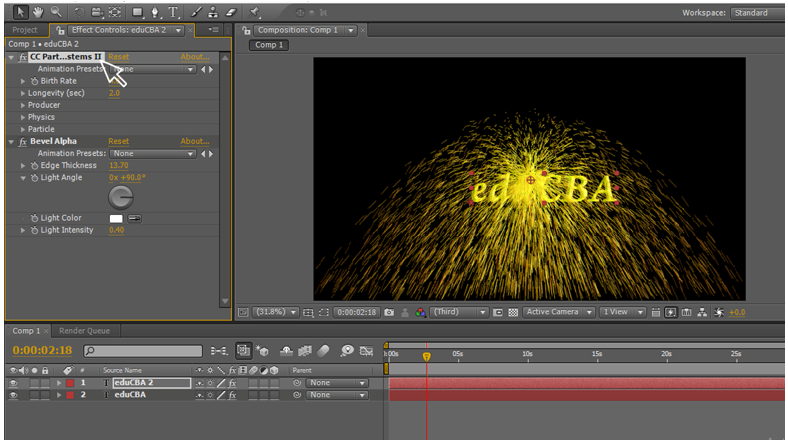
Task: Open the Light Color swatch
Action: (116, 218)
